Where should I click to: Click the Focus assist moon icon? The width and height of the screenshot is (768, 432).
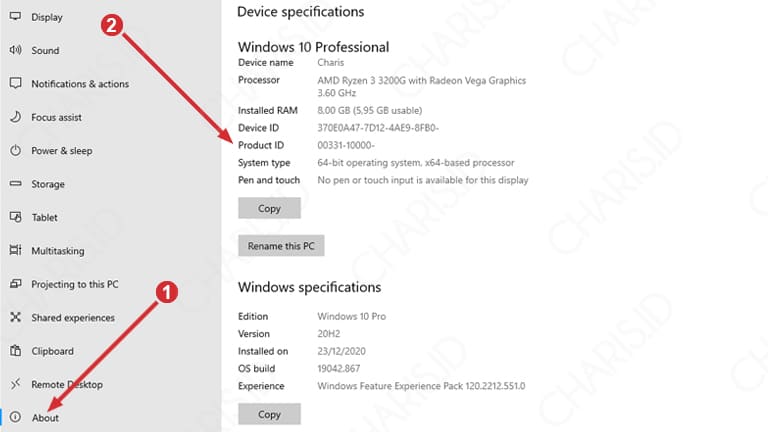tap(15, 117)
